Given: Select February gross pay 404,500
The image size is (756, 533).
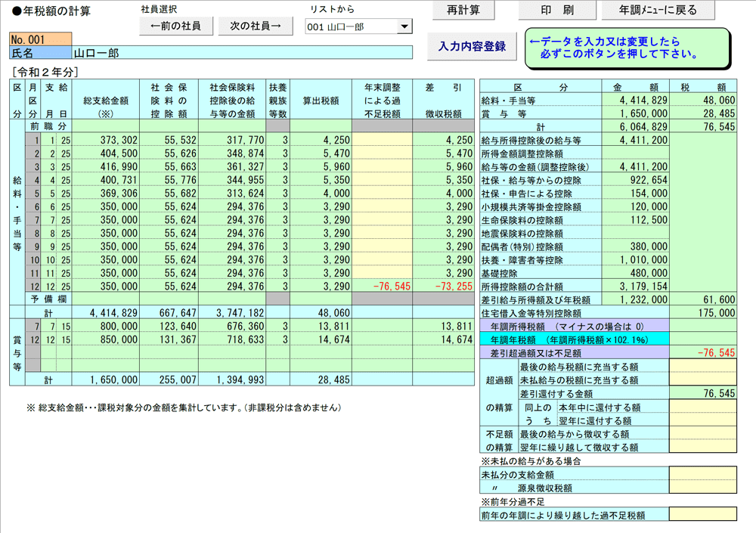Looking at the screenshot, I should click(x=106, y=153).
